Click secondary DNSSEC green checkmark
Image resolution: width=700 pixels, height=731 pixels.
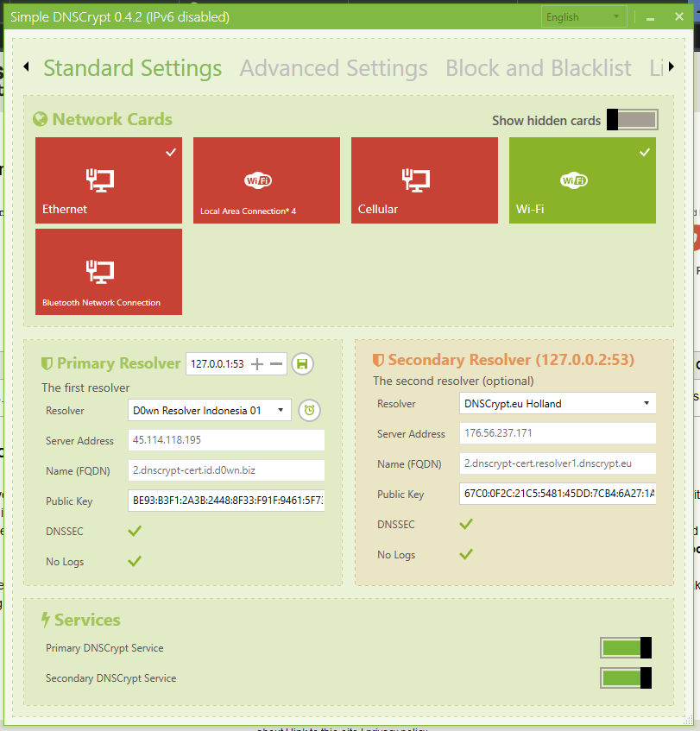coord(466,524)
